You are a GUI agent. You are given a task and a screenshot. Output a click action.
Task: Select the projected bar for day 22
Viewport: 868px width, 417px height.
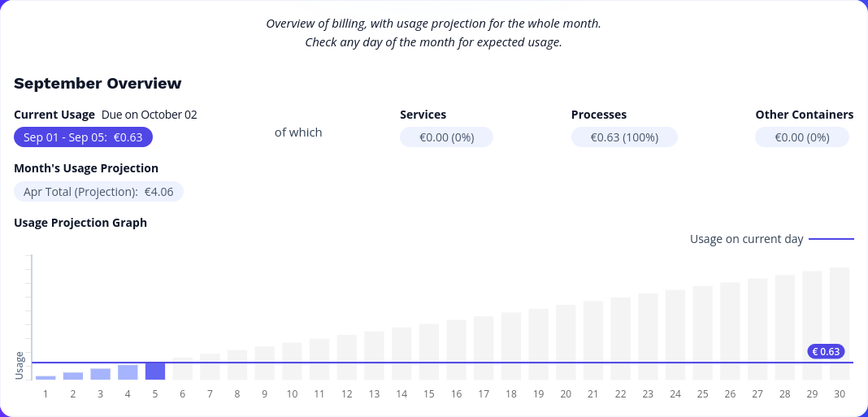620,338
